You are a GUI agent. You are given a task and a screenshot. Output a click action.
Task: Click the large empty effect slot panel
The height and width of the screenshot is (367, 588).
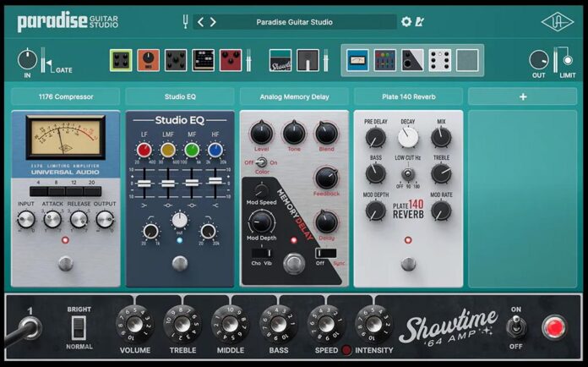[522, 199]
